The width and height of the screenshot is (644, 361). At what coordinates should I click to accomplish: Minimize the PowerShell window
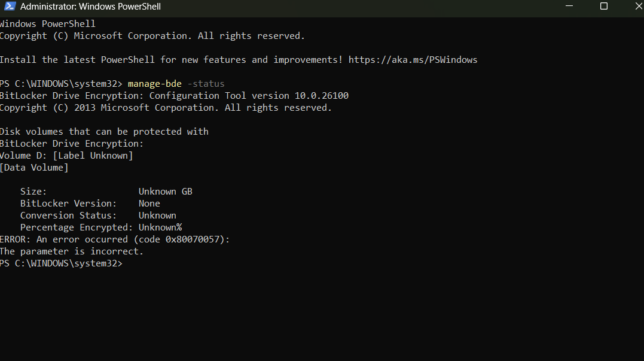(x=569, y=6)
